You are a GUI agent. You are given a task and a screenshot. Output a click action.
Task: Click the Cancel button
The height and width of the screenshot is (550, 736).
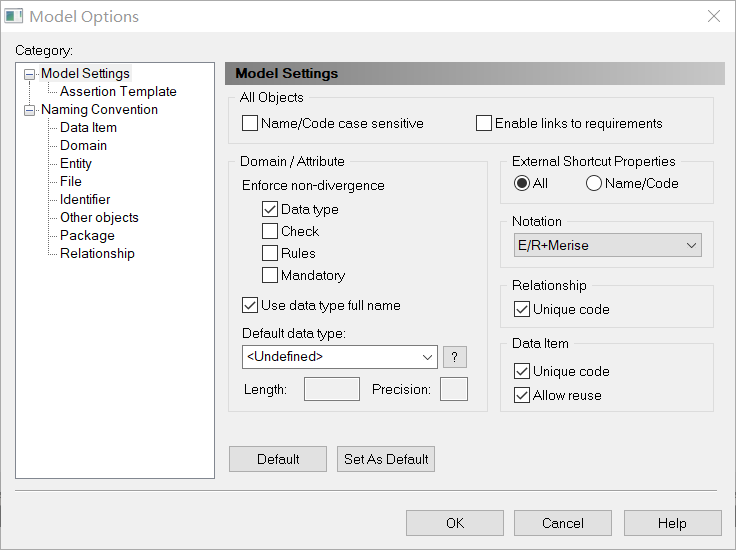(x=563, y=523)
